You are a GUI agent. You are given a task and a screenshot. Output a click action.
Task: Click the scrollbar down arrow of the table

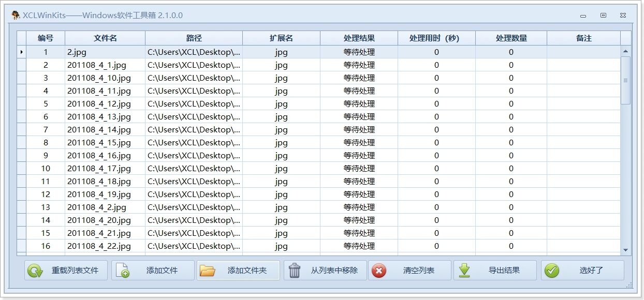(x=625, y=250)
